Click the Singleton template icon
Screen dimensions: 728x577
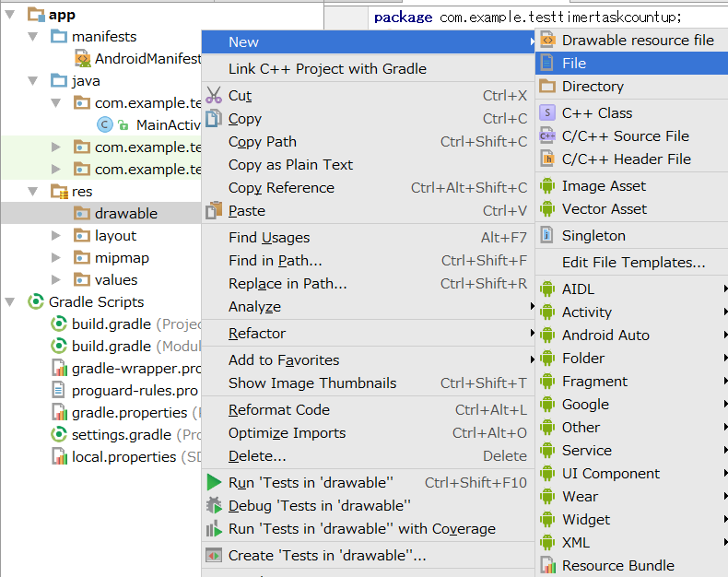point(547,236)
